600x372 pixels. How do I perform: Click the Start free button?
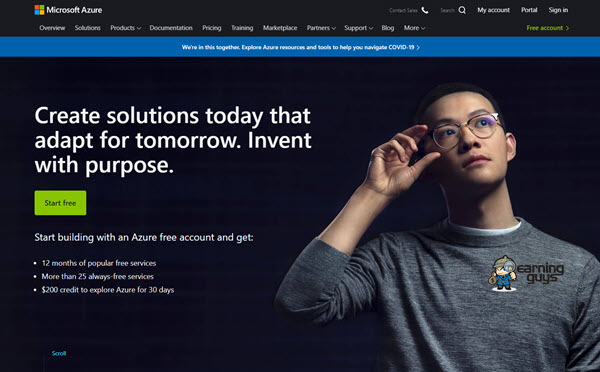tap(60, 203)
